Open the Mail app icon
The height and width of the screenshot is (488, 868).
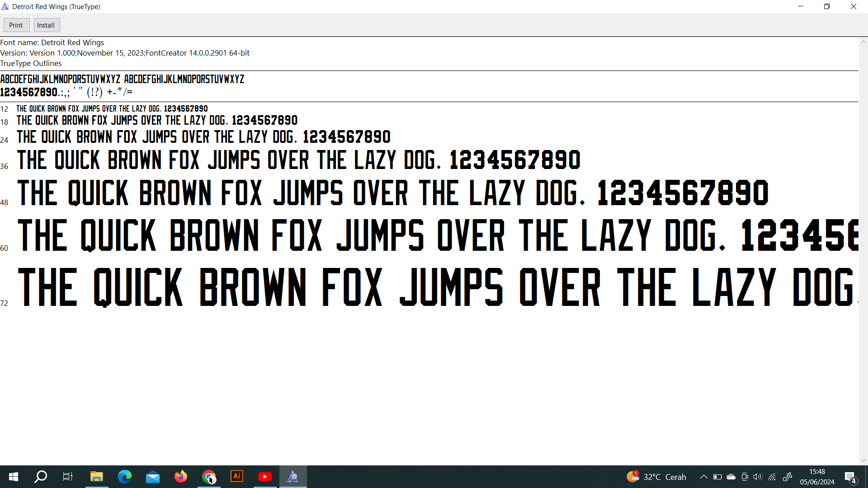(153, 477)
